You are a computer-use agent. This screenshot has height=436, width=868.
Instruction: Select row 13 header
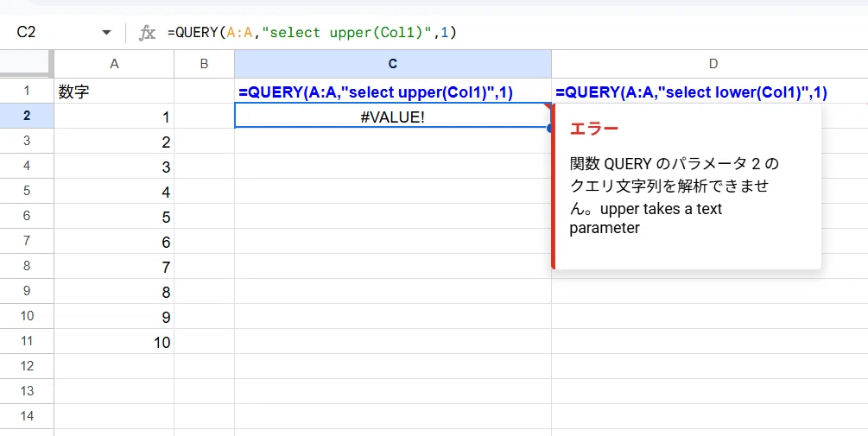(x=27, y=391)
